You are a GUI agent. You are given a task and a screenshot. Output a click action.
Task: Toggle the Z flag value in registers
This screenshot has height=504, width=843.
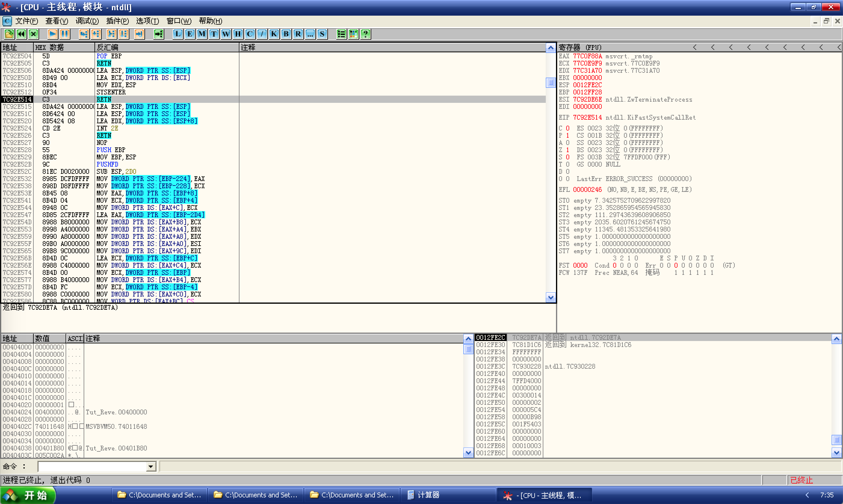click(x=567, y=150)
